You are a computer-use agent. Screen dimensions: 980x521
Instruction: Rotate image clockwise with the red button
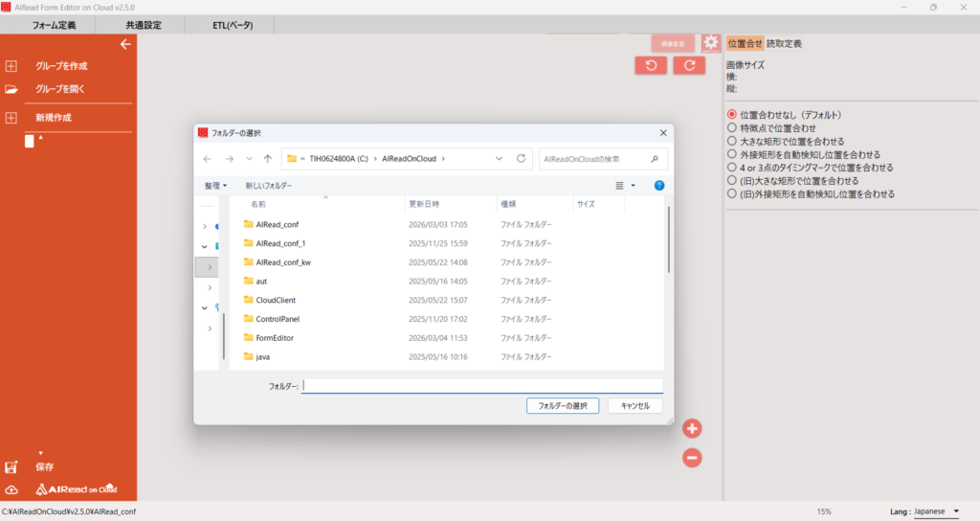click(689, 65)
